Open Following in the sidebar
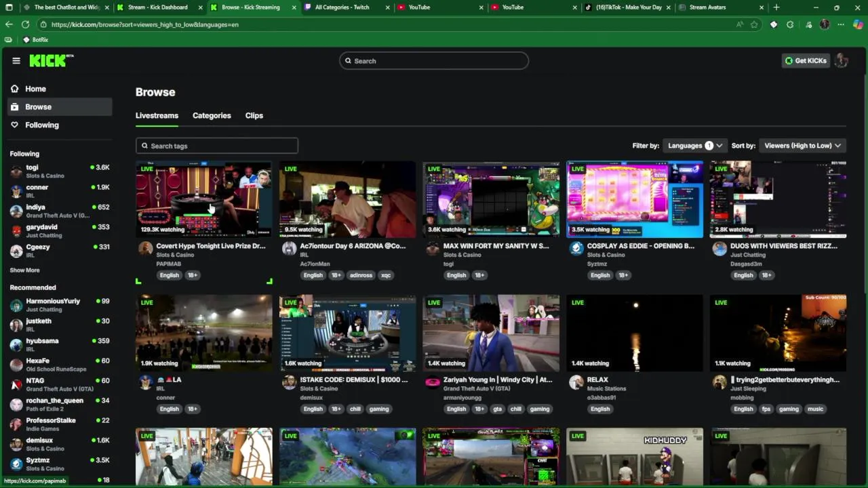 click(x=60, y=125)
